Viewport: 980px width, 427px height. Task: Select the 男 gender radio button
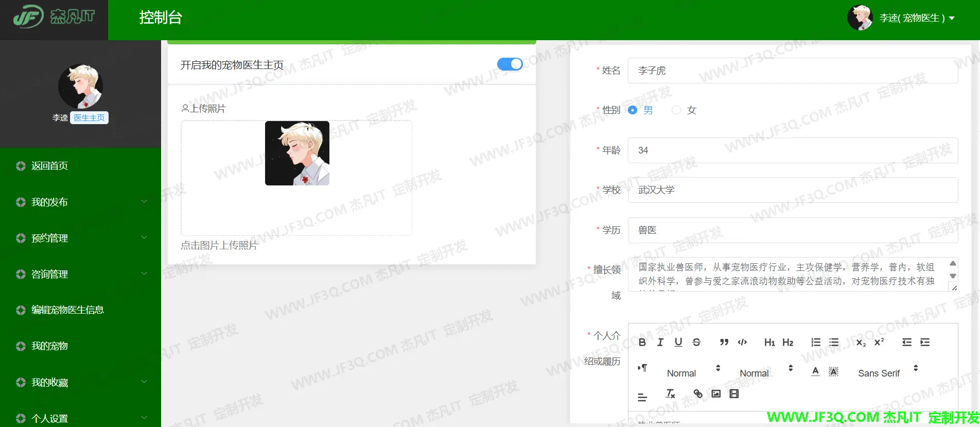tap(633, 110)
